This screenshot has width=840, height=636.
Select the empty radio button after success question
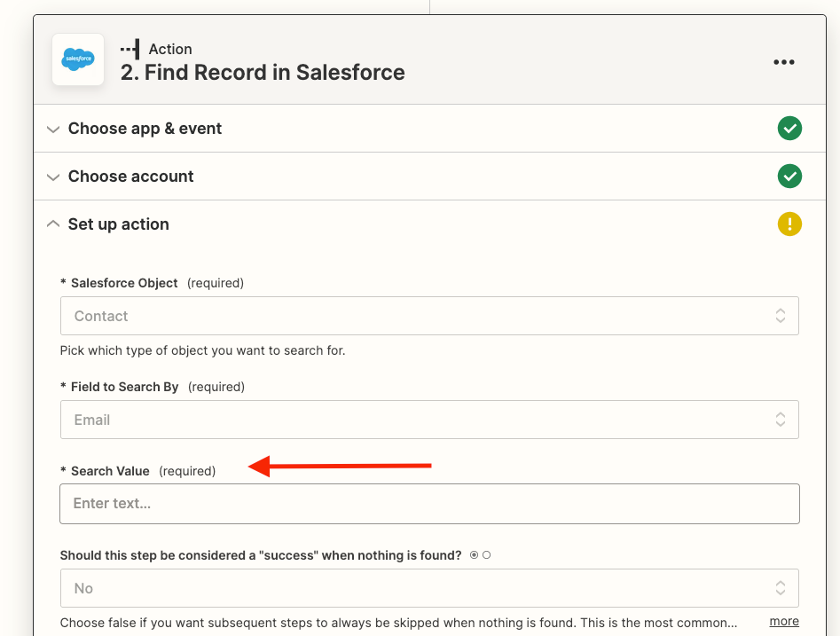click(486, 555)
